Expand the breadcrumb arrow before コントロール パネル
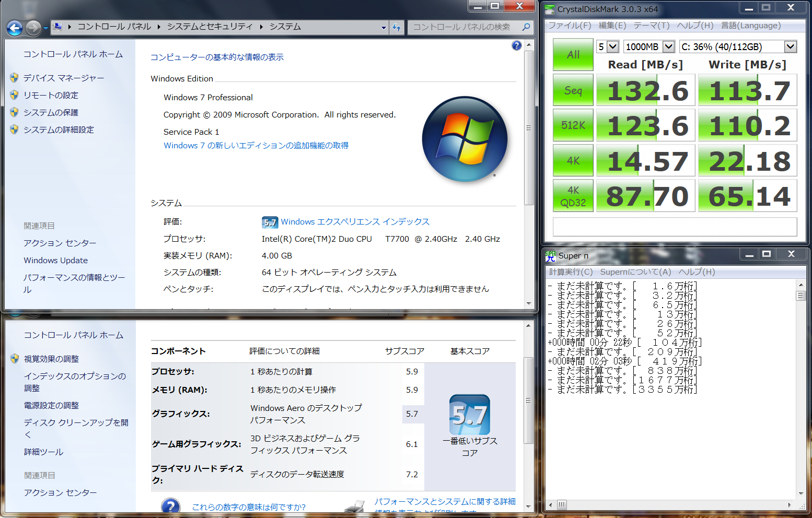The height and width of the screenshot is (518, 812). 69,27
